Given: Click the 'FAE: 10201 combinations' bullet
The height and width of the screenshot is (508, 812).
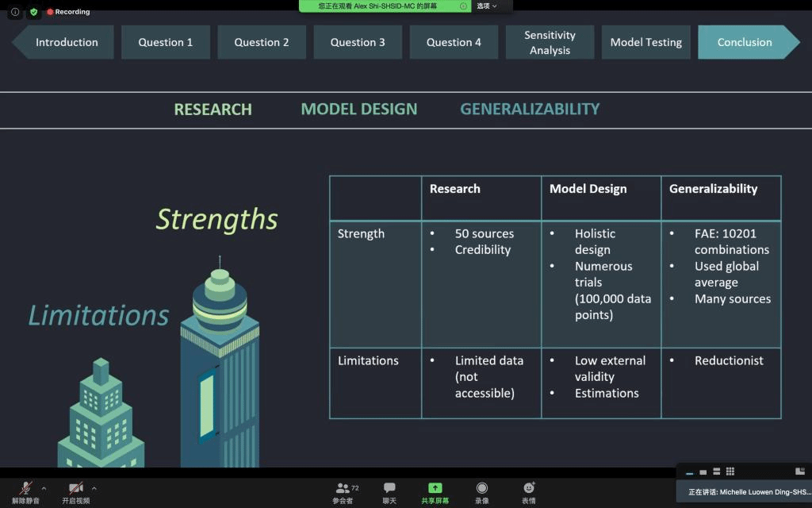Looking at the screenshot, I should [x=732, y=241].
